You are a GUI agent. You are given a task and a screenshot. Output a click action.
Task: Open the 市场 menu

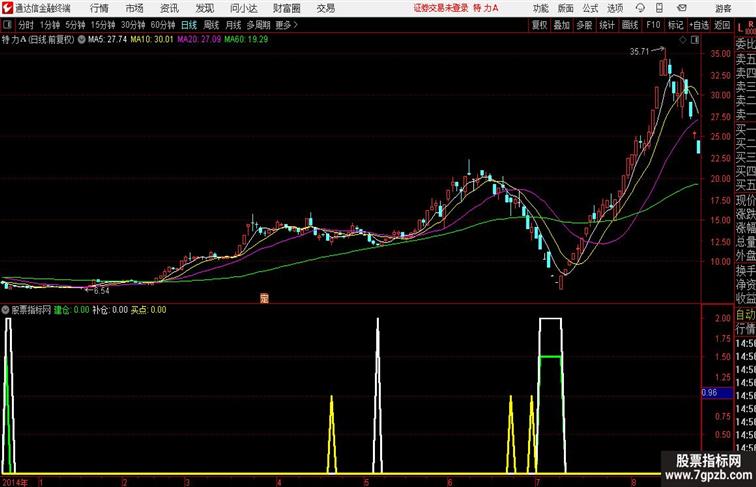(x=135, y=8)
